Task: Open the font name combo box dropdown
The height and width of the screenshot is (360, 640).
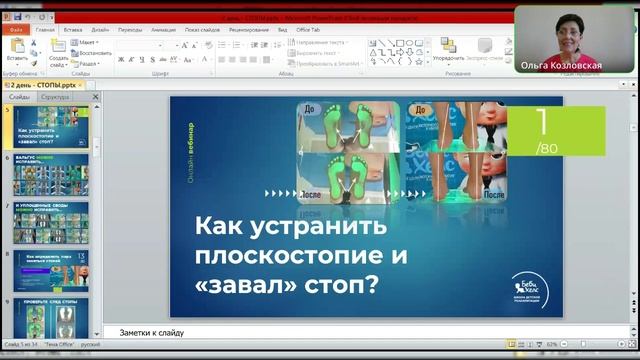Action: 160,46
